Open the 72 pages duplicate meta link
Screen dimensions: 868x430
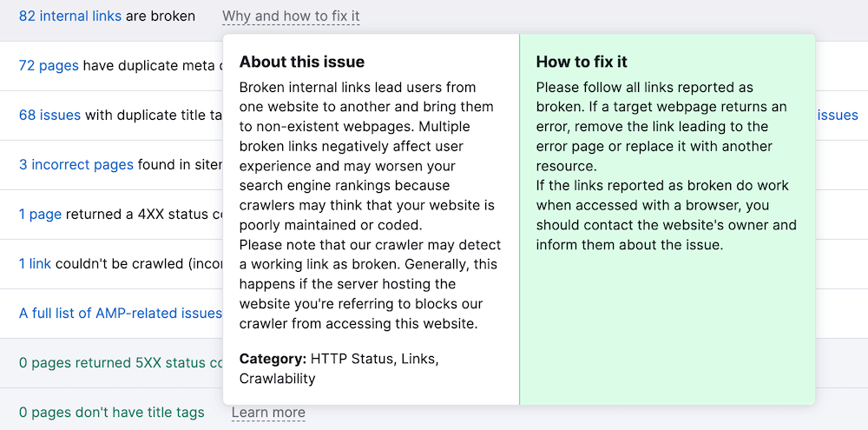(49, 65)
